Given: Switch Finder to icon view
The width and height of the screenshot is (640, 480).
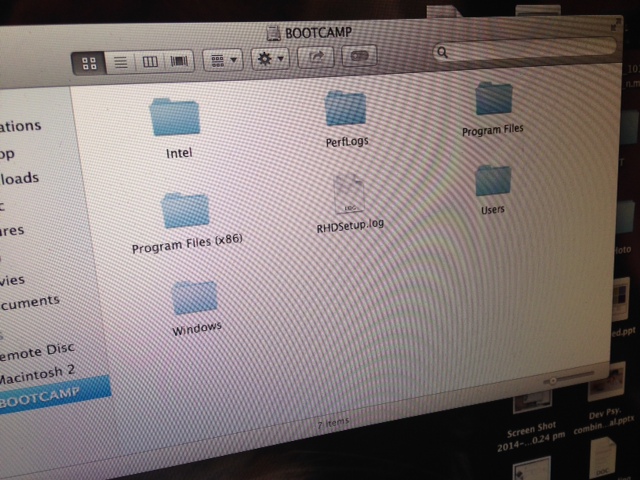Looking at the screenshot, I should click(x=89, y=64).
